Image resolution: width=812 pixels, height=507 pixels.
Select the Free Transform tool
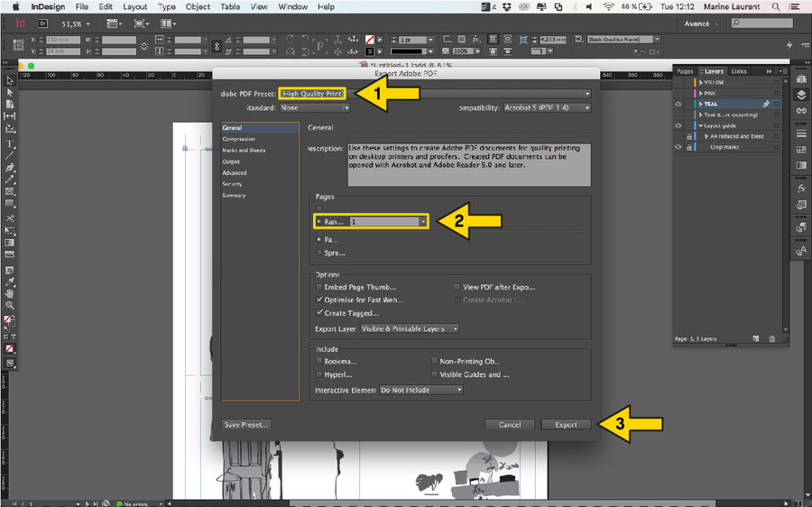point(9,230)
